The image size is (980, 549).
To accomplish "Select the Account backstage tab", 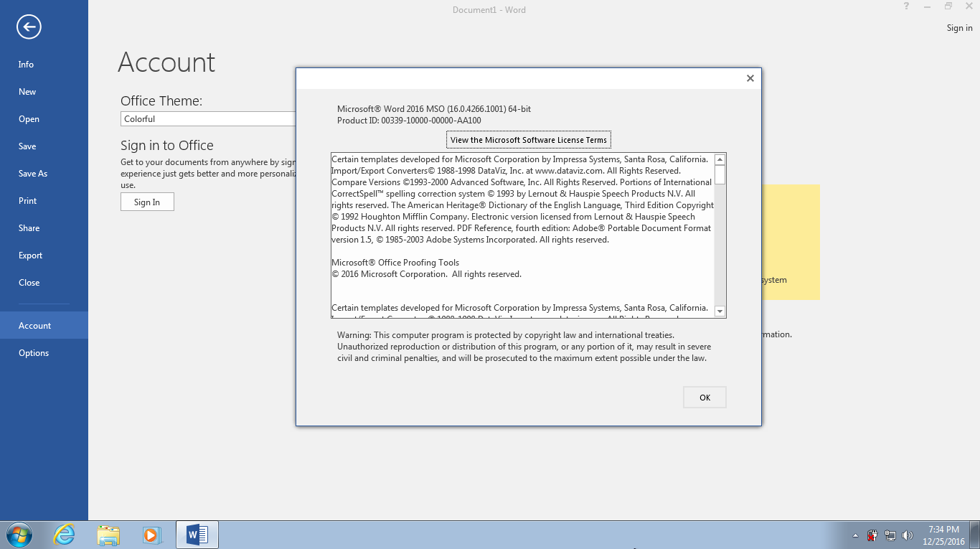I will [44, 326].
